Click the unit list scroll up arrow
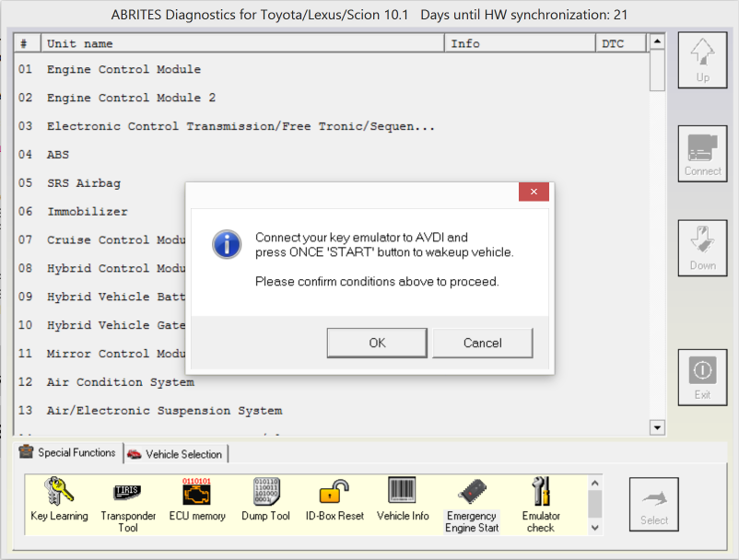Viewport: 739px width, 560px height. pyautogui.click(x=657, y=41)
